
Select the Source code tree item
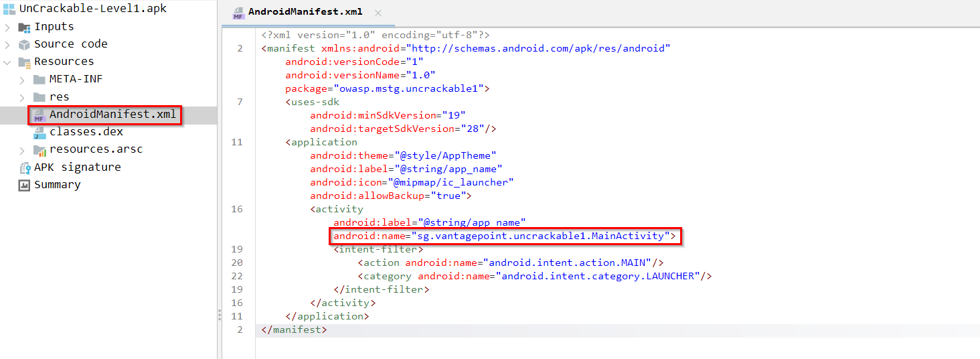click(71, 44)
